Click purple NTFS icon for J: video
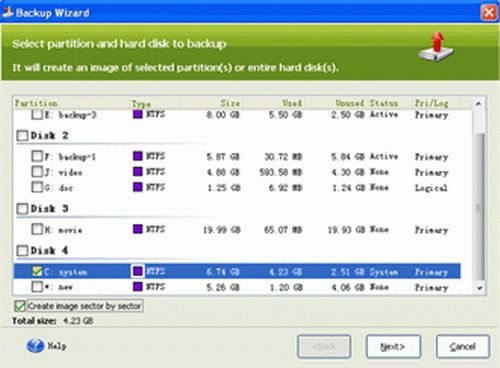The width and height of the screenshot is (500, 368). click(x=138, y=172)
